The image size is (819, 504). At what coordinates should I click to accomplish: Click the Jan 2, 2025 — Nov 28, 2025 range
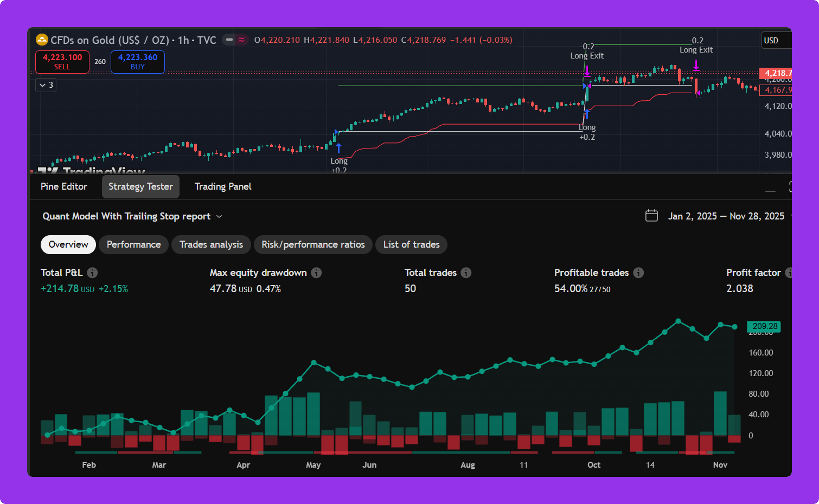tap(726, 216)
